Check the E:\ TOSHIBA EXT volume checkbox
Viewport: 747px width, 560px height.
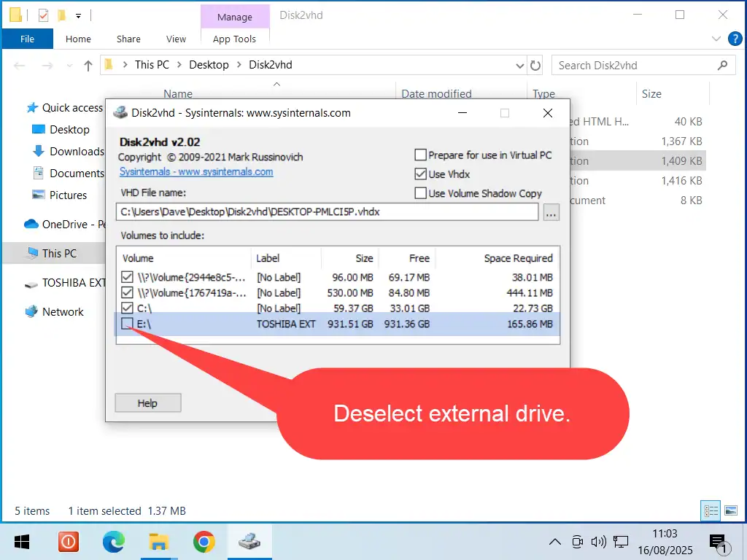click(128, 323)
